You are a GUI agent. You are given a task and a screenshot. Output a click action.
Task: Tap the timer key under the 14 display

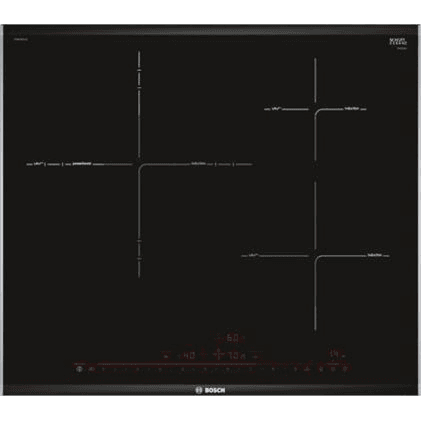[333, 368]
